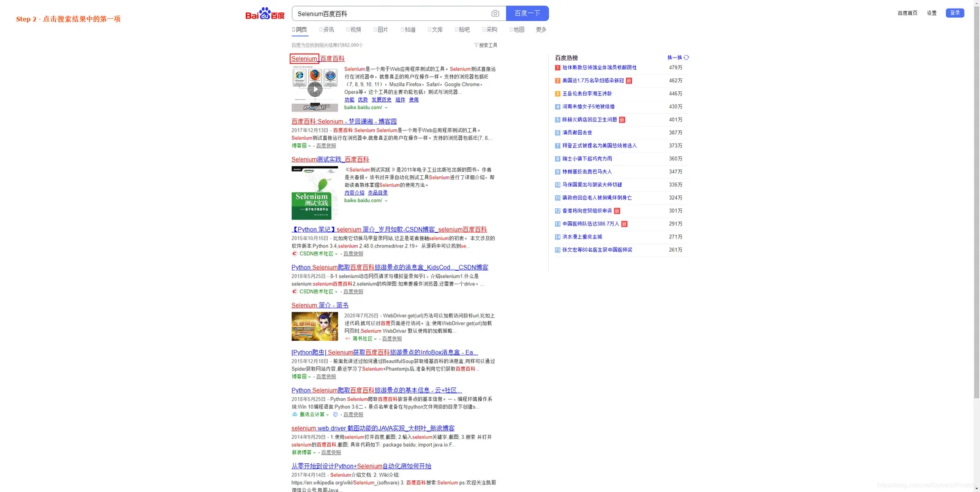980x492 pixels.
Task: Click 腾讯云 cloud logo under 云+社区 result
Action: pos(295,415)
